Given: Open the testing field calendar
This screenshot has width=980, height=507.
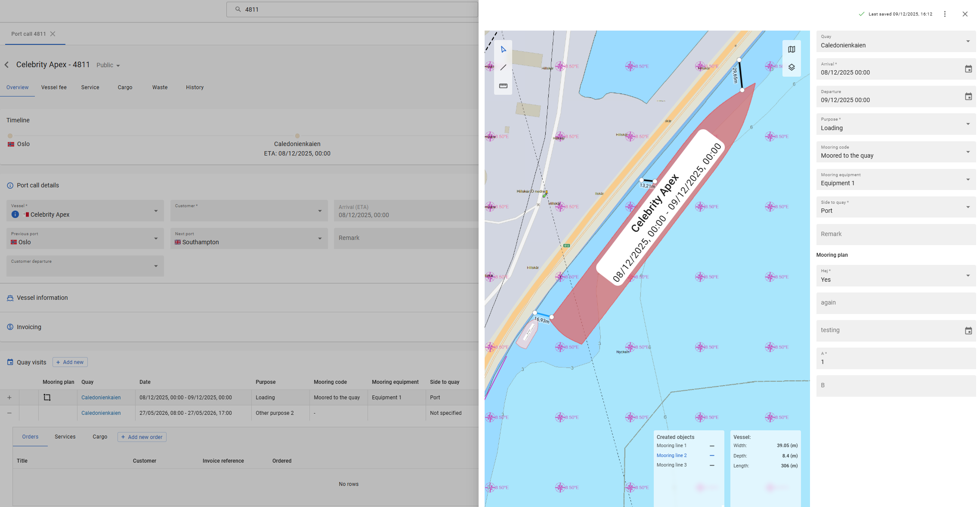Looking at the screenshot, I should point(968,331).
